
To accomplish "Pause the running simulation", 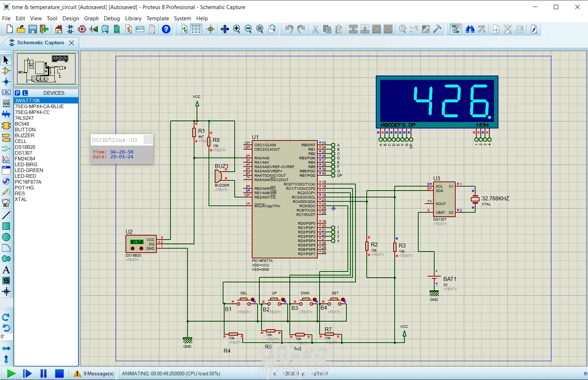I will click(x=44, y=373).
